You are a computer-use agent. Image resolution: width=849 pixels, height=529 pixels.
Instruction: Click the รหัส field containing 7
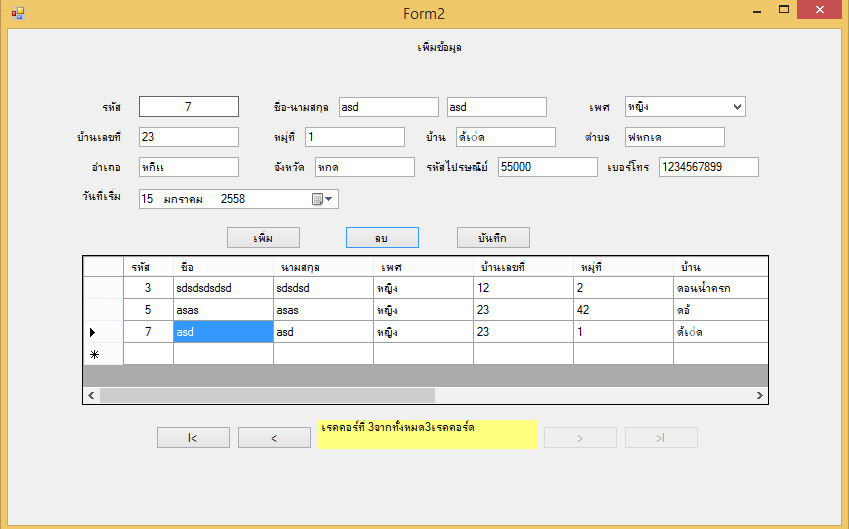pyautogui.click(x=188, y=107)
